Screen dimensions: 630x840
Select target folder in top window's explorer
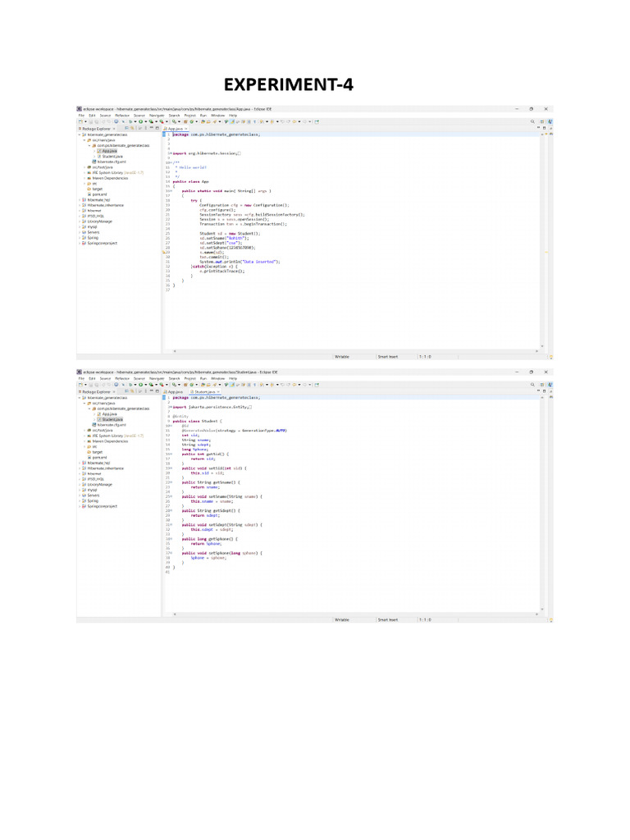pos(96,189)
